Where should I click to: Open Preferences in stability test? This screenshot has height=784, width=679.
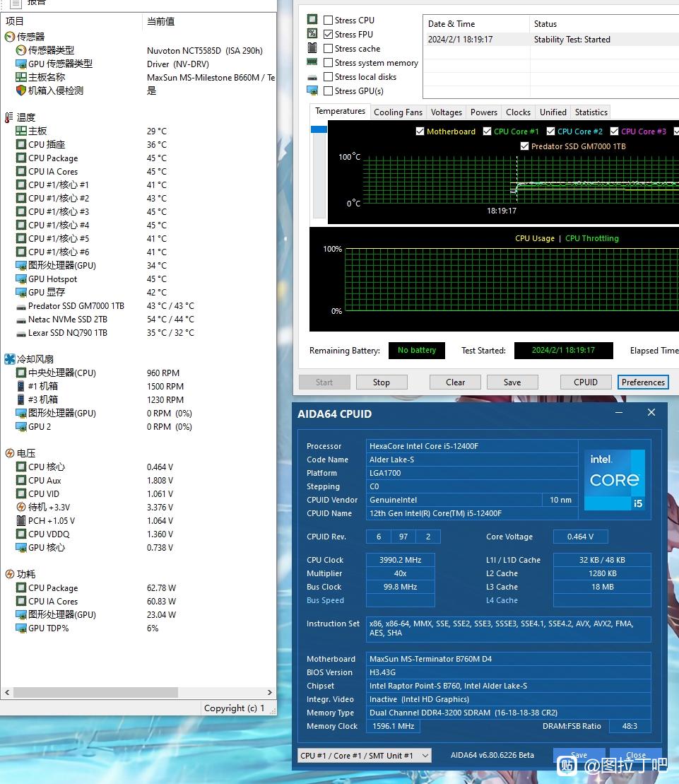click(643, 382)
